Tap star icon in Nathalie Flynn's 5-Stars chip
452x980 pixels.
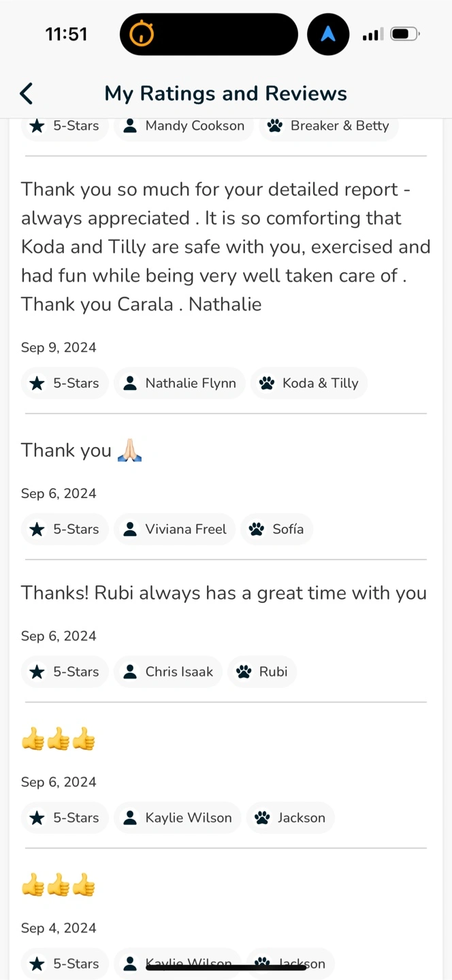coord(37,383)
